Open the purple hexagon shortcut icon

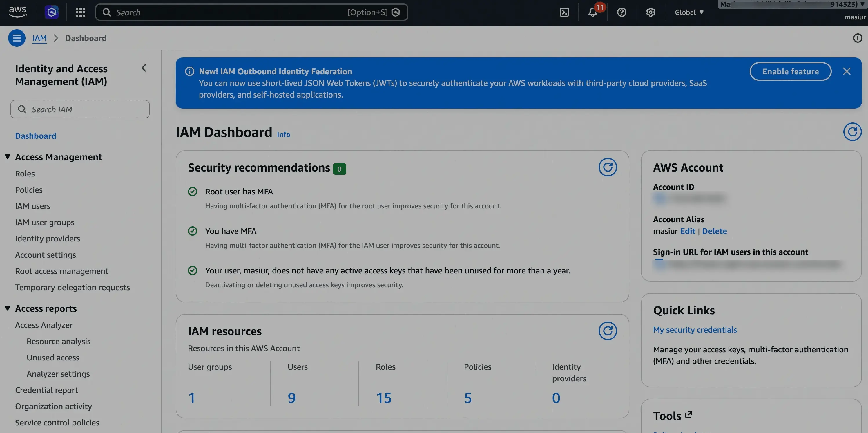click(52, 12)
